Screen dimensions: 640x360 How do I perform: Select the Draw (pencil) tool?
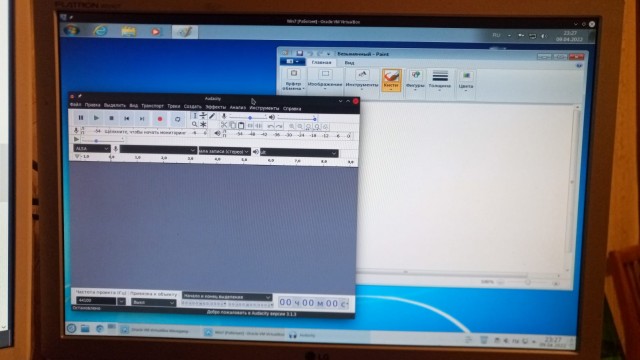[x=211, y=116]
